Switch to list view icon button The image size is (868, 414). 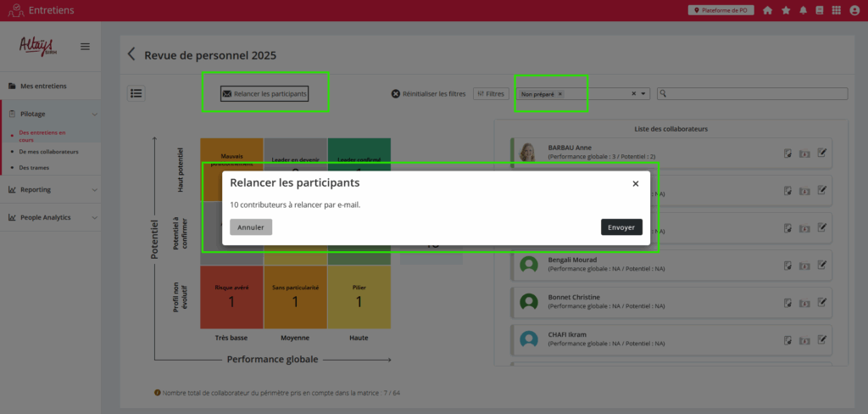click(136, 93)
